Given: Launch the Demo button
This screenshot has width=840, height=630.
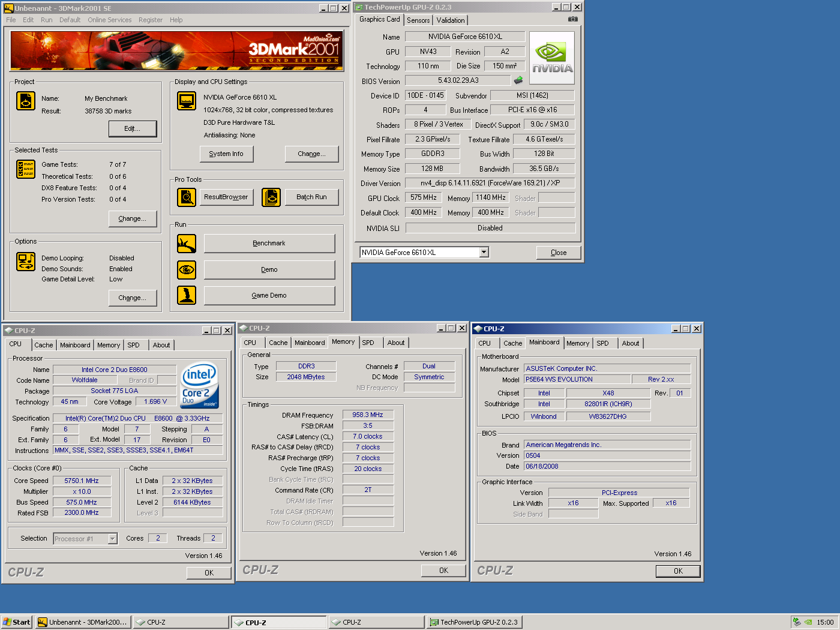Looking at the screenshot, I should 269,269.
